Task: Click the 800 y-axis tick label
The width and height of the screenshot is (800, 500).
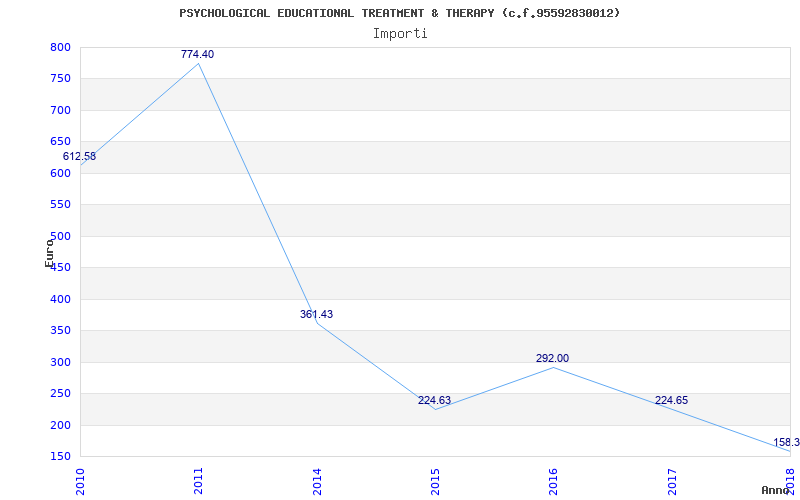Action: point(60,47)
